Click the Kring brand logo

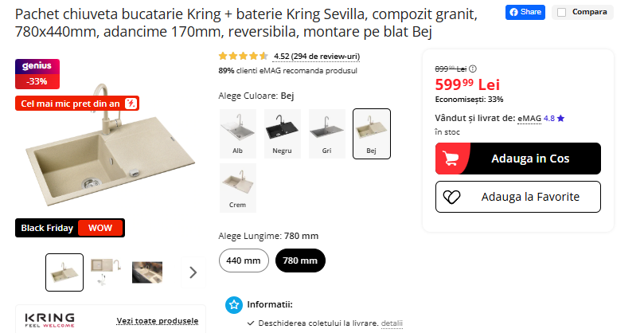(50, 320)
